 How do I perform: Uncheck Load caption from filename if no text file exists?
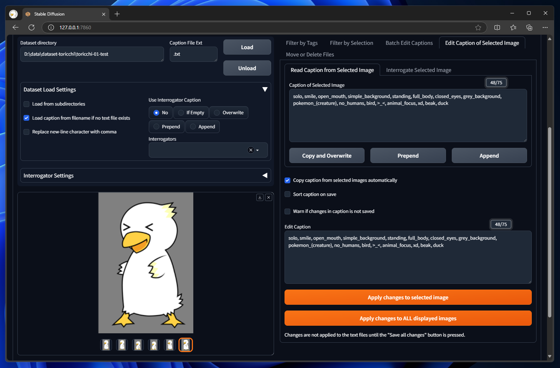(26, 118)
